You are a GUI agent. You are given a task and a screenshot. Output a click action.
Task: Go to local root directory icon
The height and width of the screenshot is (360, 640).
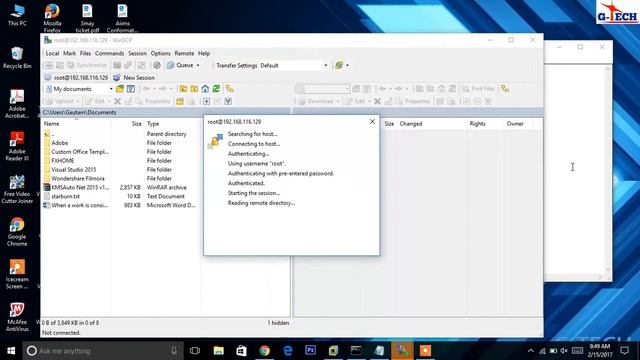(x=194, y=89)
